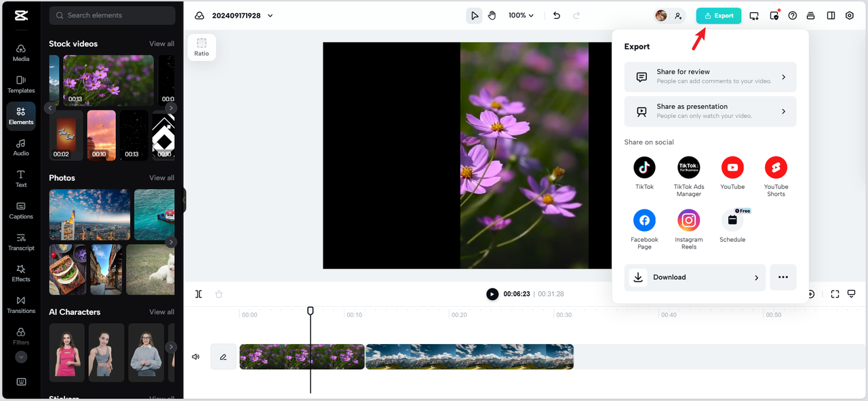This screenshot has width=868, height=401.
Task: Open keyboard shortcuts icon in sidebar
Action: tap(21, 381)
